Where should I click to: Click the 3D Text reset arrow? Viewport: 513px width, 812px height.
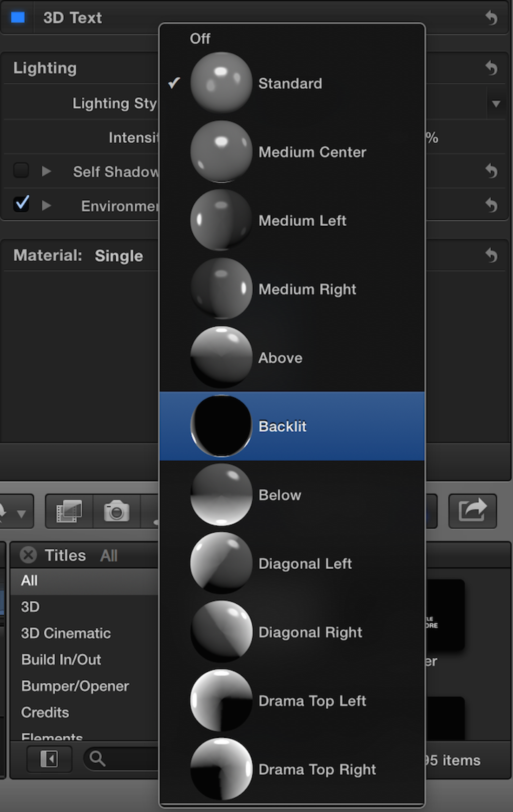[x=491, y=18]
